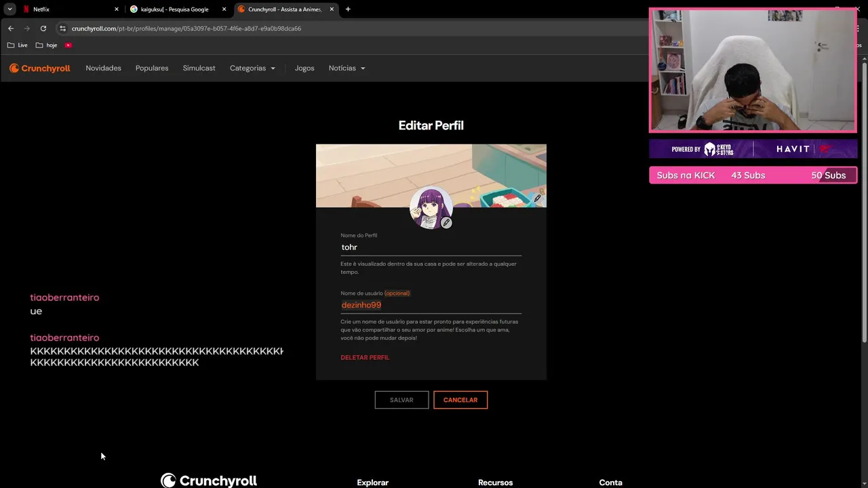Image resolution: width=868 pixels, height=488 pixels.
Task: Click the page vertical scrollbar
Action: pyautogui.click(x=864, y=203)
